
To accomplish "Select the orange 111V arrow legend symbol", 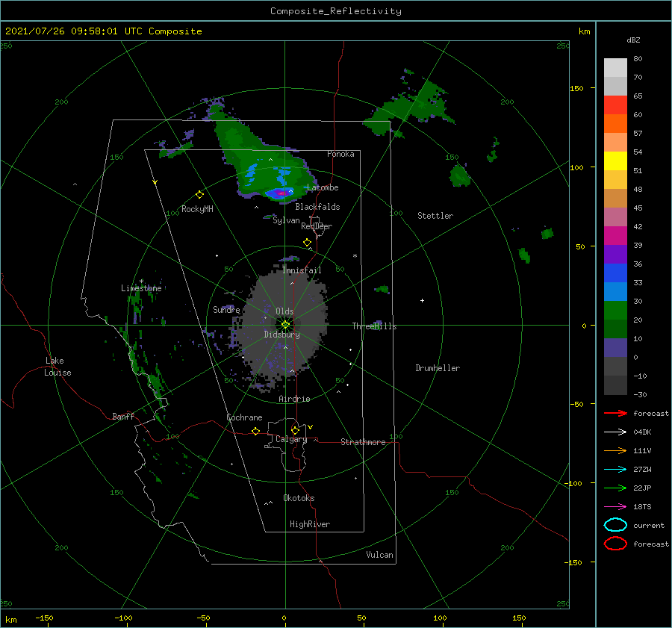I will point(615,450).
